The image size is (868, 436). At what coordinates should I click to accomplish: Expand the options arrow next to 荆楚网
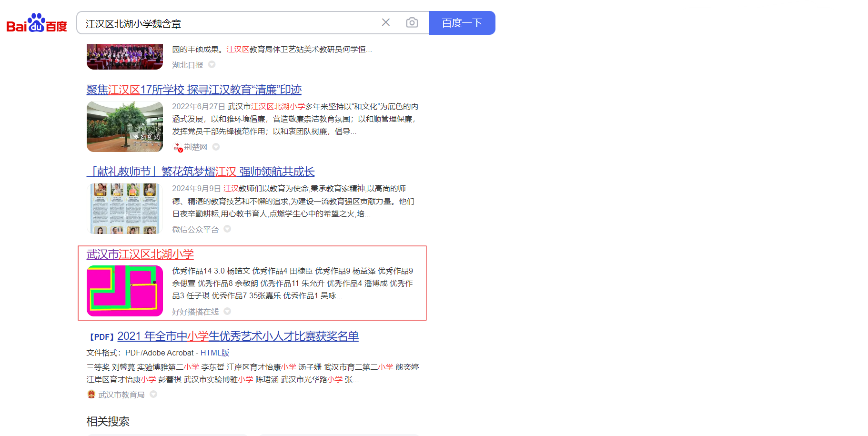(x=216, y=147)
